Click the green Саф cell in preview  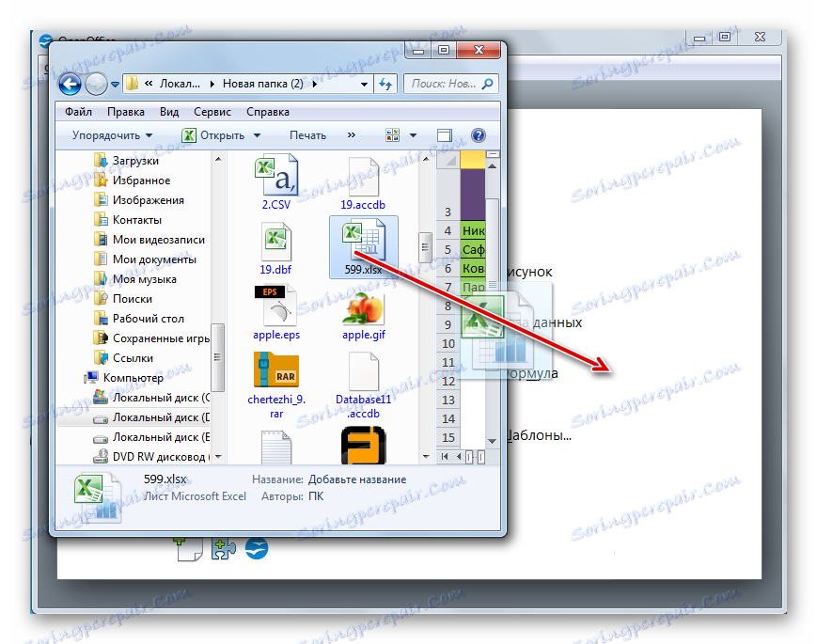coord(473,249)
